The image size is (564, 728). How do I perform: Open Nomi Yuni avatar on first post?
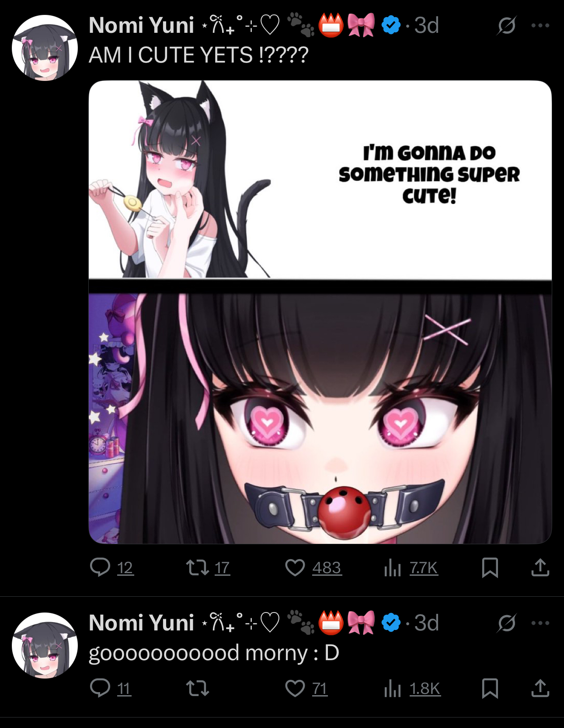coord(45,48)
